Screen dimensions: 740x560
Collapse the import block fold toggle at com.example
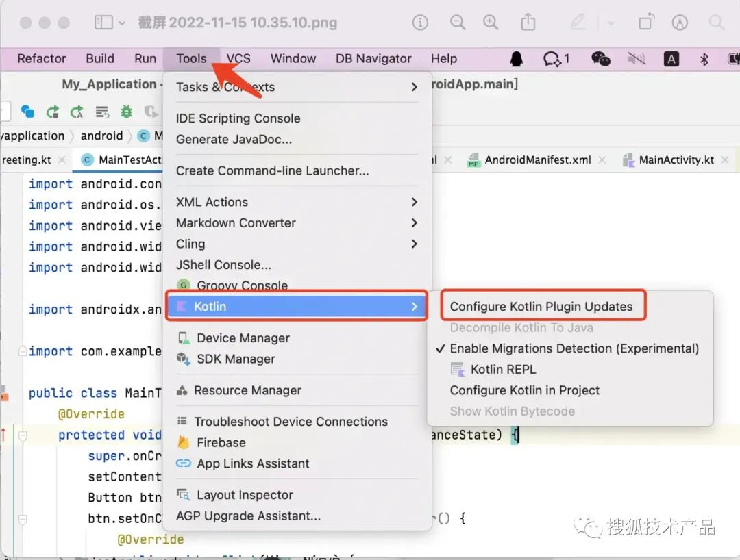coord(22,351)
